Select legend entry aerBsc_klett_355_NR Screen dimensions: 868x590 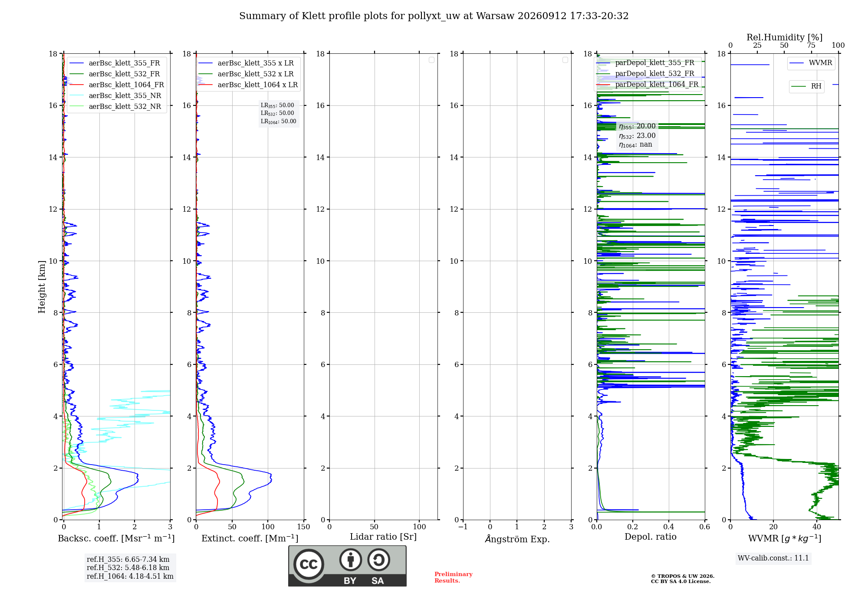(x=125, y=96)
